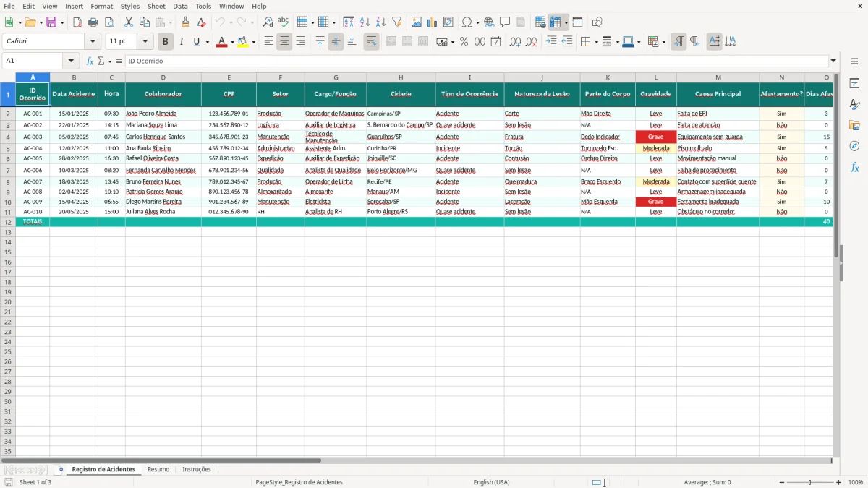Viewport: 868px width, 488px height.
Task: Open the Font Size dropdown
Action: 145,42
